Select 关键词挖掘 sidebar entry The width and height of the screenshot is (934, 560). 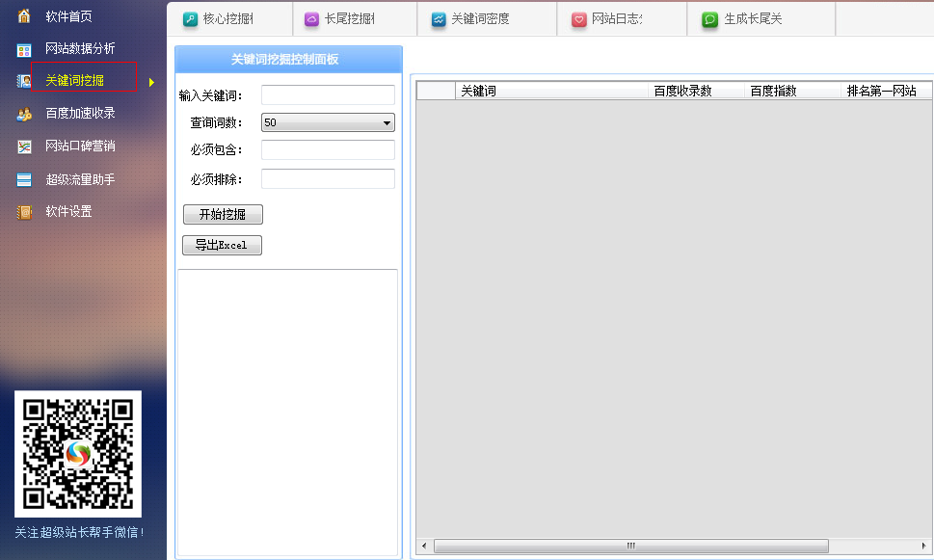click(x=75, y=80)
